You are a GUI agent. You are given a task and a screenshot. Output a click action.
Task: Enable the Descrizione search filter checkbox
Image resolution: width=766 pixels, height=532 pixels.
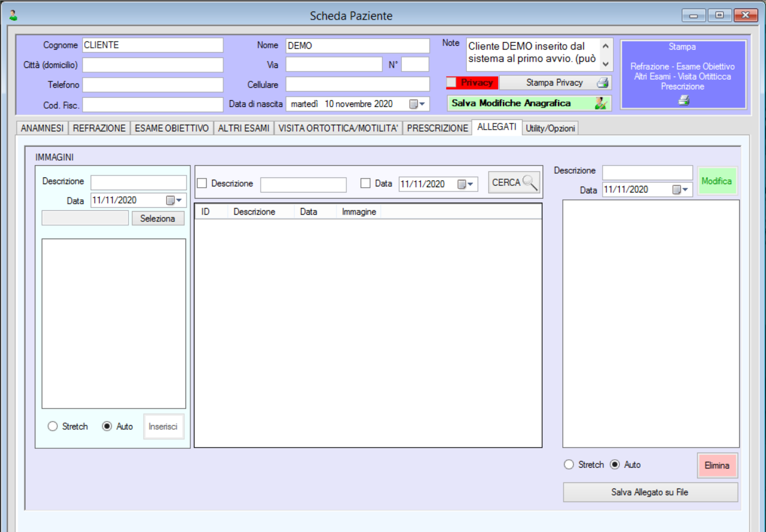[202, 183]
